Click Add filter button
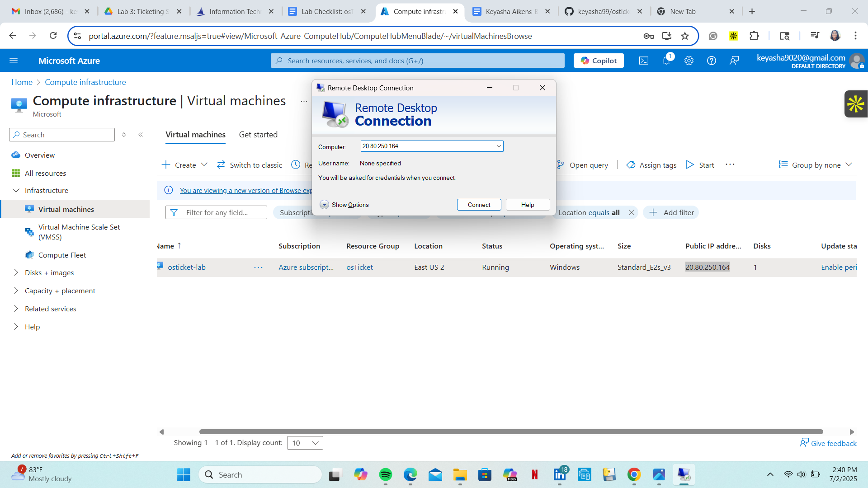 point(671,212)
